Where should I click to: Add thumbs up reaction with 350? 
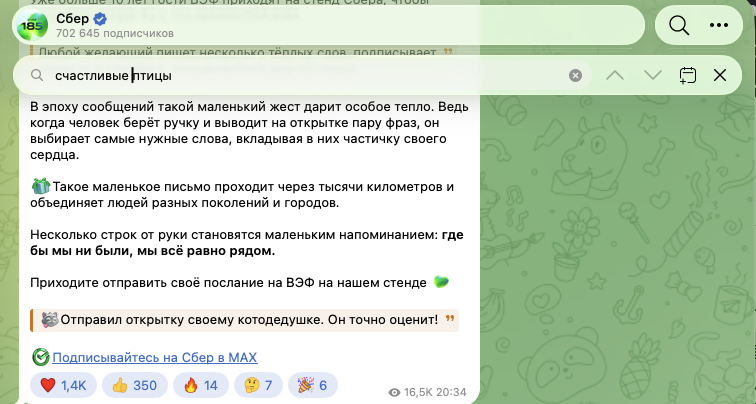[x=135, y=385]
